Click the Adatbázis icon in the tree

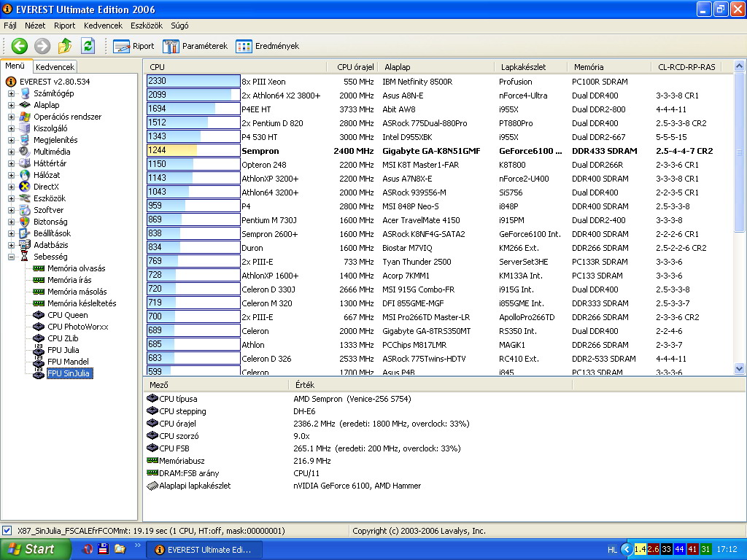click(25, 245)
